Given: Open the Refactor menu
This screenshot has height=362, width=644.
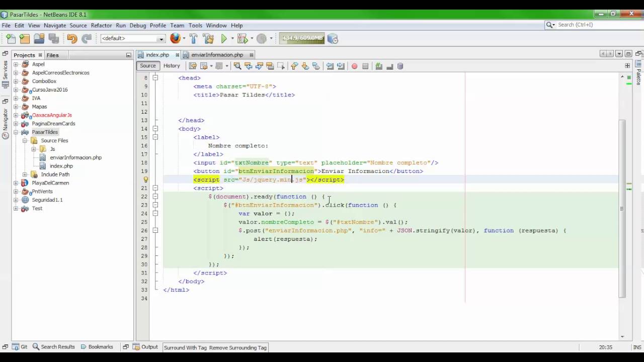Looking at the screenshot, I should pyautogui.click(x=101, y=25).
